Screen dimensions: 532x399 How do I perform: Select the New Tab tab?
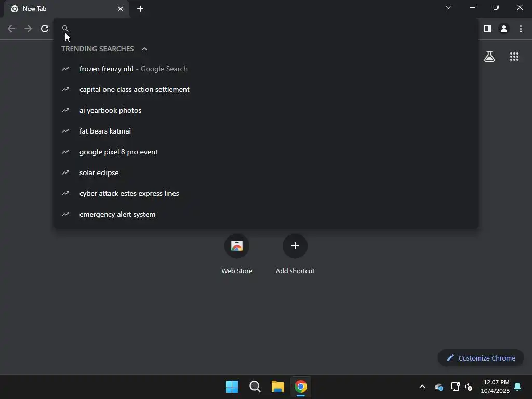[66, 9]
